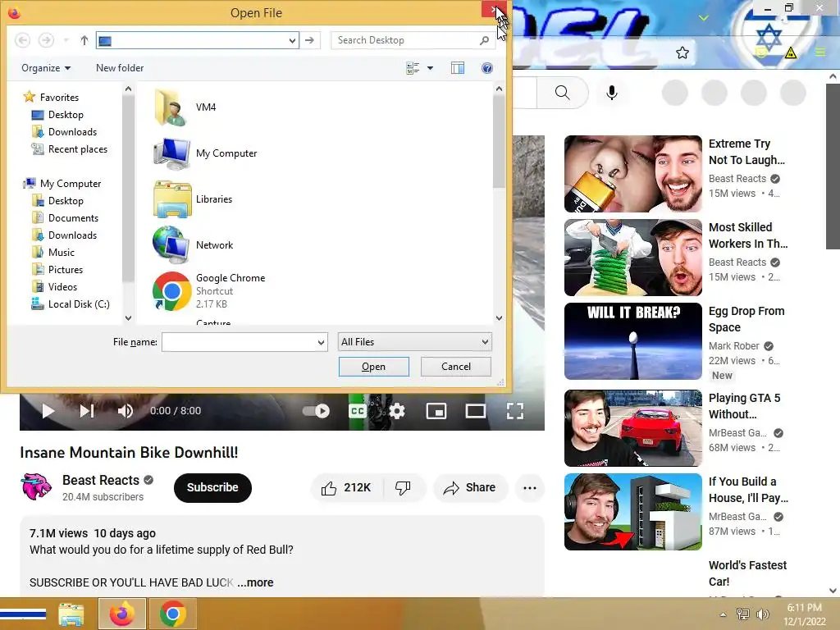Select Videos folder in tree

coord(54,286)
